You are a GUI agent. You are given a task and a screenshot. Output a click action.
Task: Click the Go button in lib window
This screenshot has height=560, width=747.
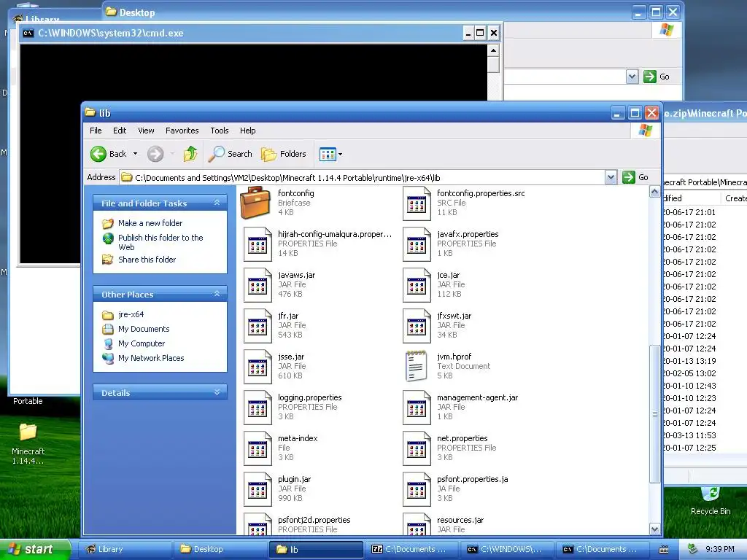click(x=635, y=177)
